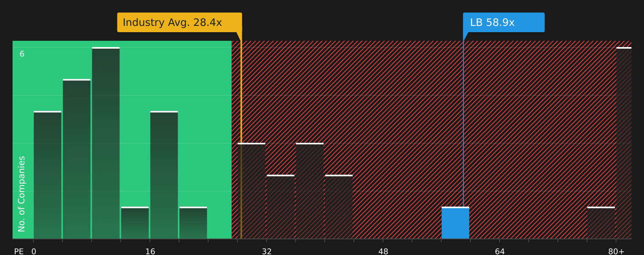Screen dimensions: 644x255
Task: Click the x-axis label 16
Action: [x=150, y=251]
